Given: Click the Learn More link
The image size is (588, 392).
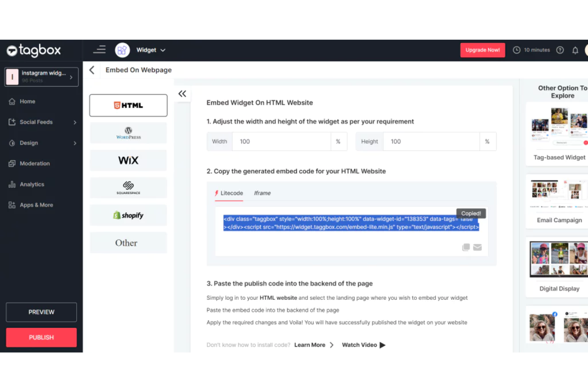Looking at the screenshot, I should (310, 345).
